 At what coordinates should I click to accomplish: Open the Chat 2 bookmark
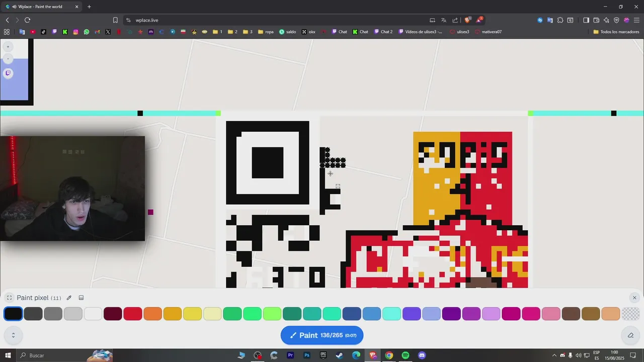[x=383, y=32]
